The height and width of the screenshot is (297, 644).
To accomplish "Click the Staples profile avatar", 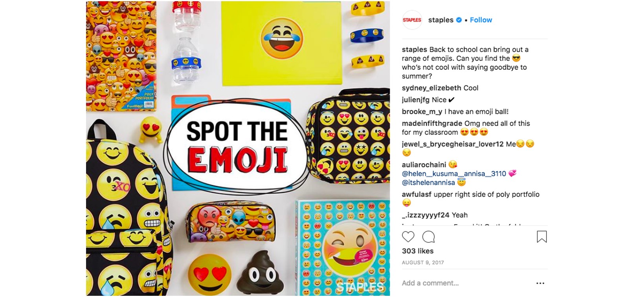I will (x=412, y=20).
